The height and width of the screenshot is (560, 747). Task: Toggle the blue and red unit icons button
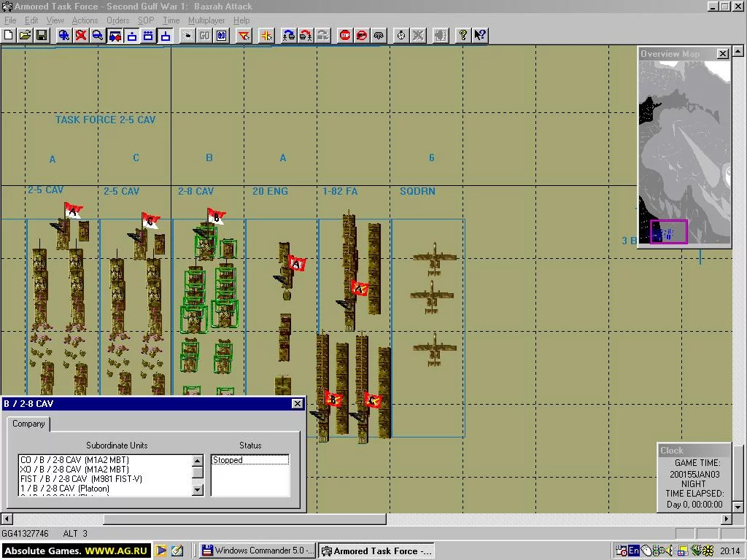tap(115, 35)
